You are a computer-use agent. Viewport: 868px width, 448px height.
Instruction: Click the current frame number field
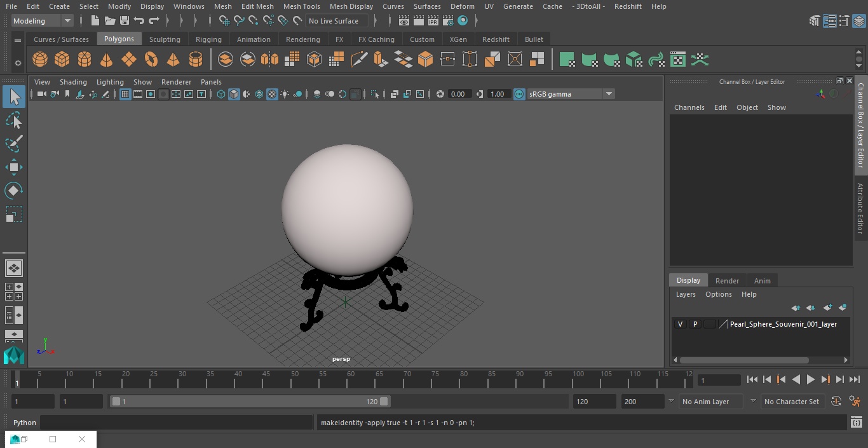coord(719,380)
